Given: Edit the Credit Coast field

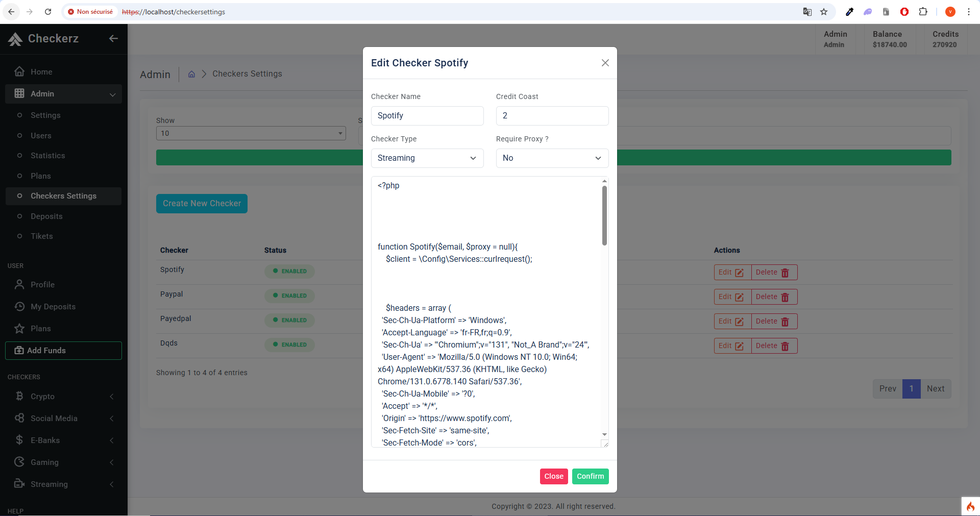Looking at the screenshot, I should (552, 116).
